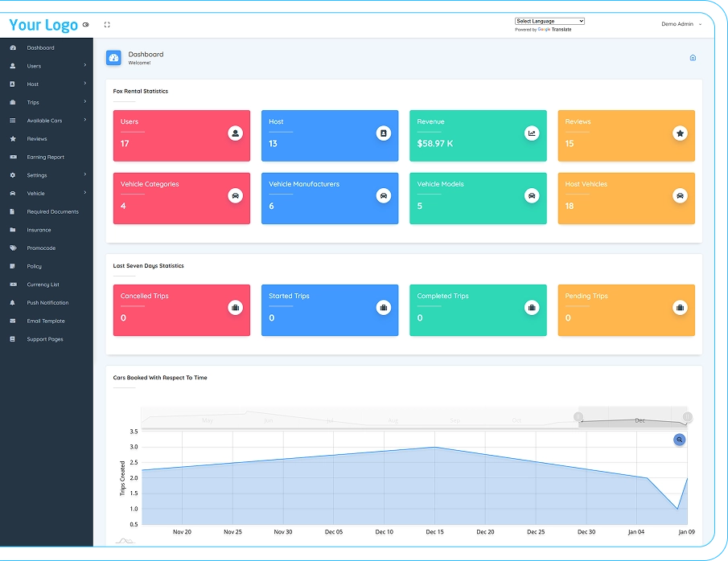This screenshot has width=728, height=561.
Task: Click the star icon on Reviews card
Action: (x=680, y=133)
